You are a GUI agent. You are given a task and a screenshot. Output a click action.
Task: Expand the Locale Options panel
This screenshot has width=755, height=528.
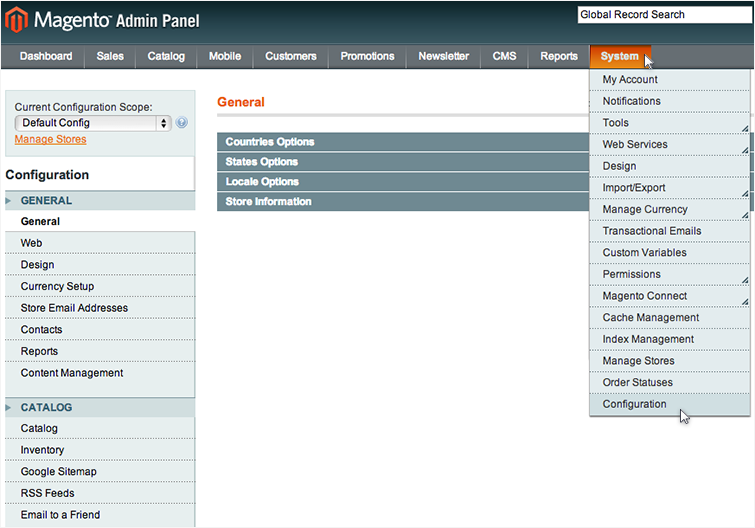403,181
